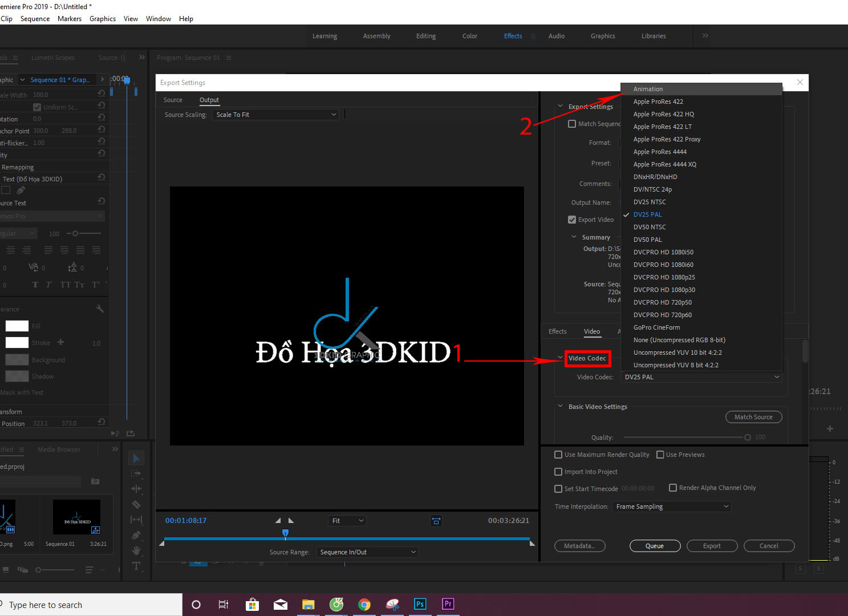Open the Source Scaling dropdown
Screen dimensions: 848x616
tap(276, 114)
